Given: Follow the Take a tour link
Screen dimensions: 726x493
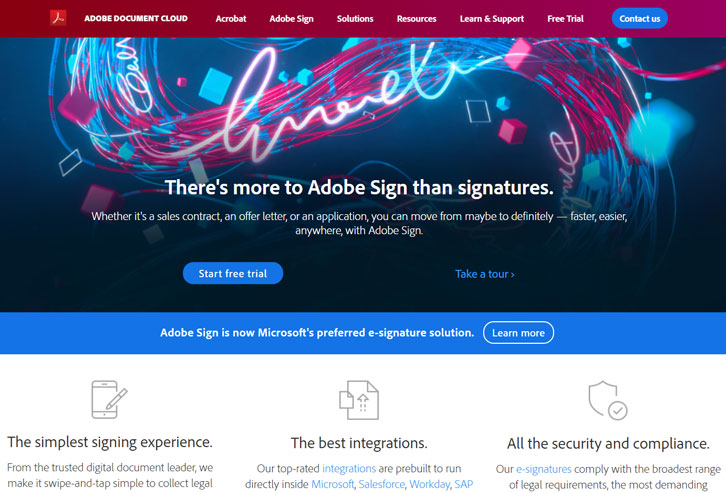Looking at the screenshot, I should pos(485,274).
